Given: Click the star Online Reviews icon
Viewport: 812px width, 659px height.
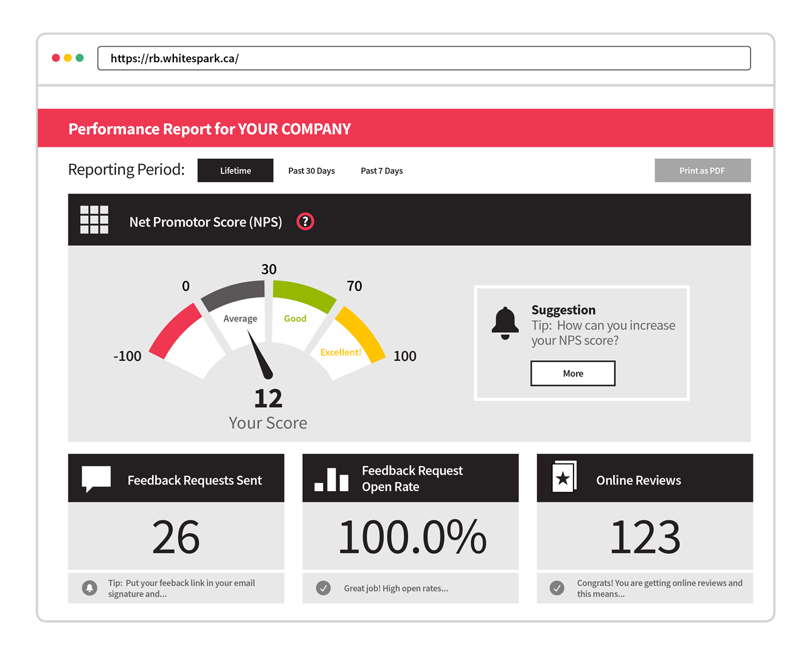Looking at the screenshot, I should pyautogui.click(x=564, y=478).
